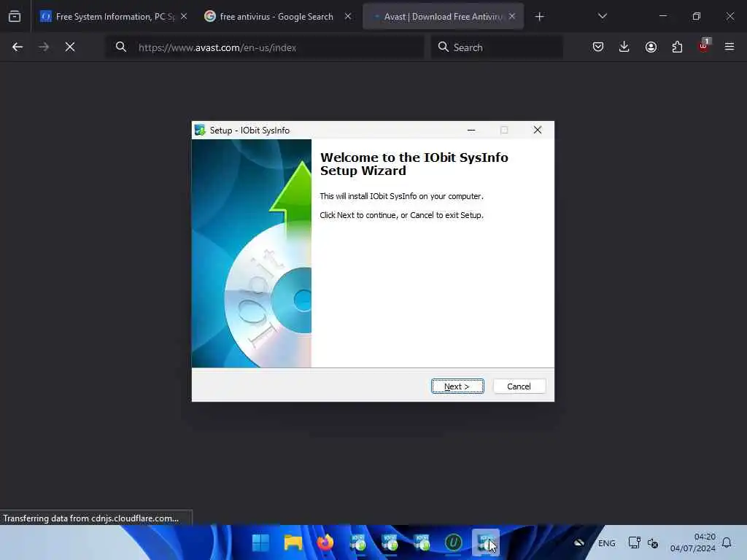Open the ENG language input switcher
The height and width of the screenshot is (560, 747).
pos(606,543)
